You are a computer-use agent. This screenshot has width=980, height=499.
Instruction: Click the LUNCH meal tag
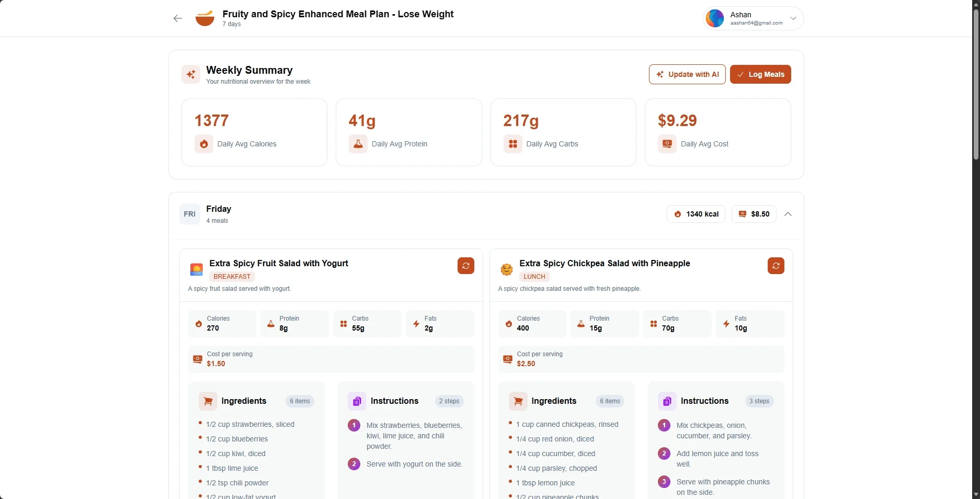(x=534, y=277)
